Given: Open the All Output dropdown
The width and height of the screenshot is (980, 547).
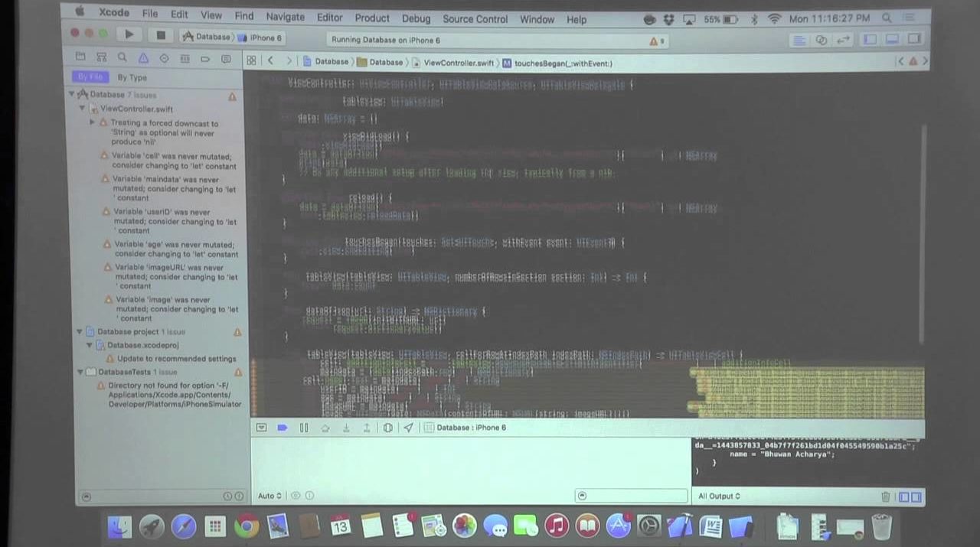Looking at the screenshot, I should (x=719, y=497).
